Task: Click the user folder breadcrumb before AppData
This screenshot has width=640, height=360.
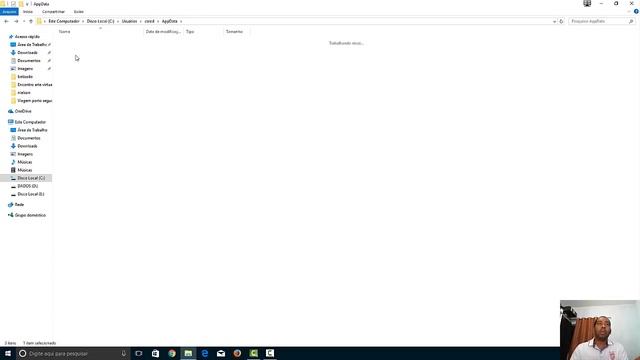Action: pyautogui.click(x=149, y=21)
